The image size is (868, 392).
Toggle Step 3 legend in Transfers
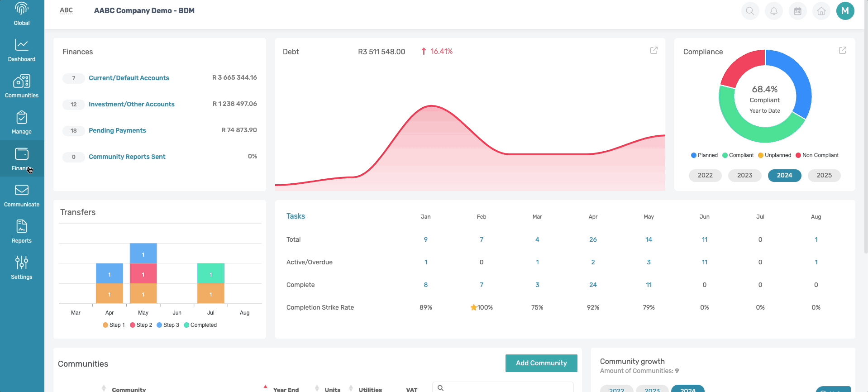coord(168,325)
